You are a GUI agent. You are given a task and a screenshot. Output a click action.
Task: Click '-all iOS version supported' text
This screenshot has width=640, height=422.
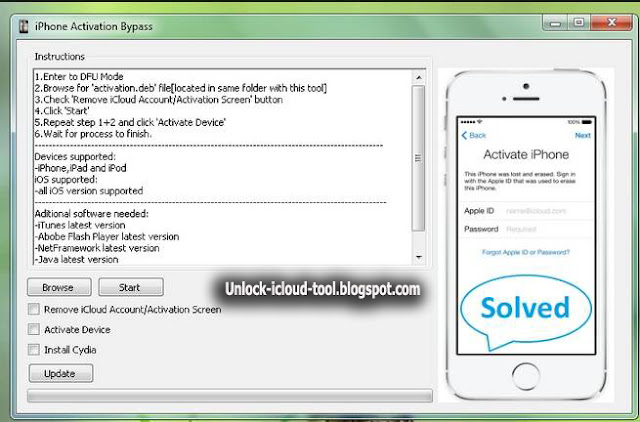tap(89, 191)
